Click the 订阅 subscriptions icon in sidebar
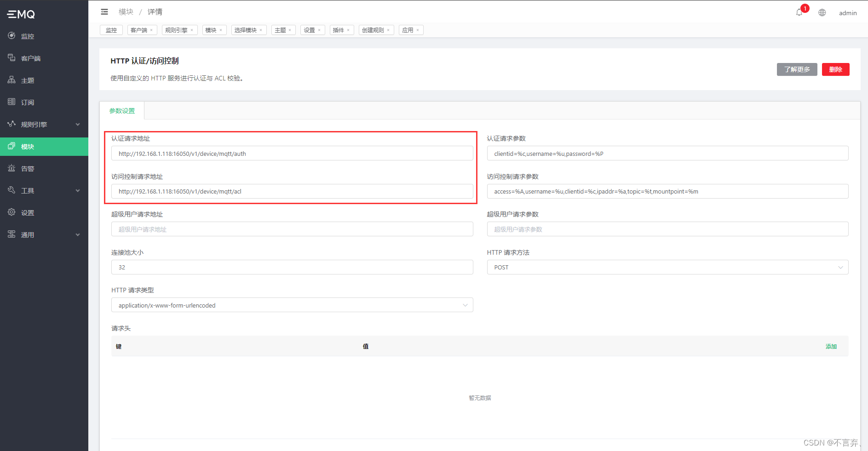868x451 pixels. click(11, 102)
